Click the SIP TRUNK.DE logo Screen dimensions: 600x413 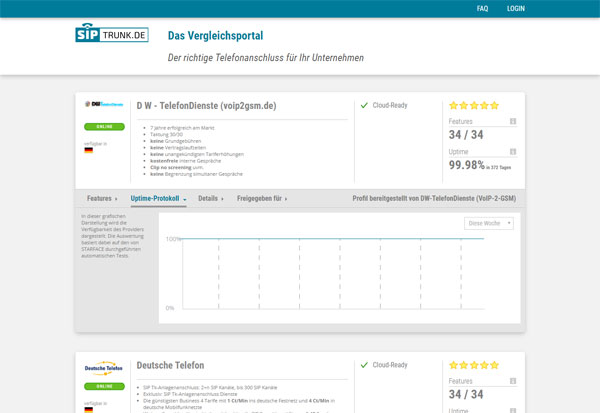112,33
